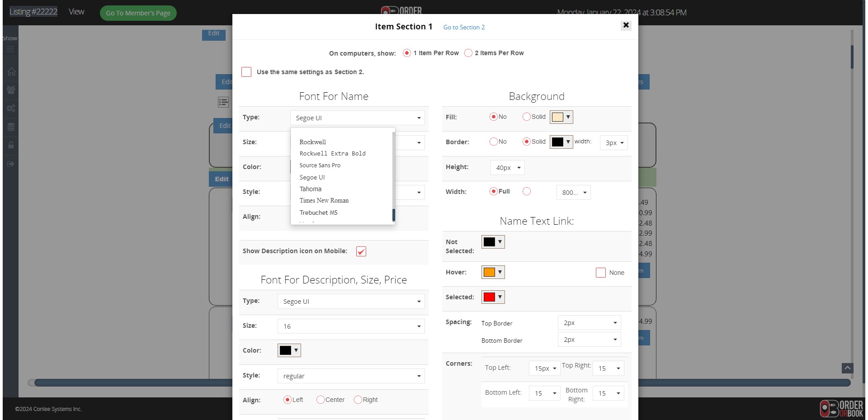Image resolution: width=868 pixels, height=420 pixels.
Task: Check Use the same settings as Section 2
Action: [246, 72]
